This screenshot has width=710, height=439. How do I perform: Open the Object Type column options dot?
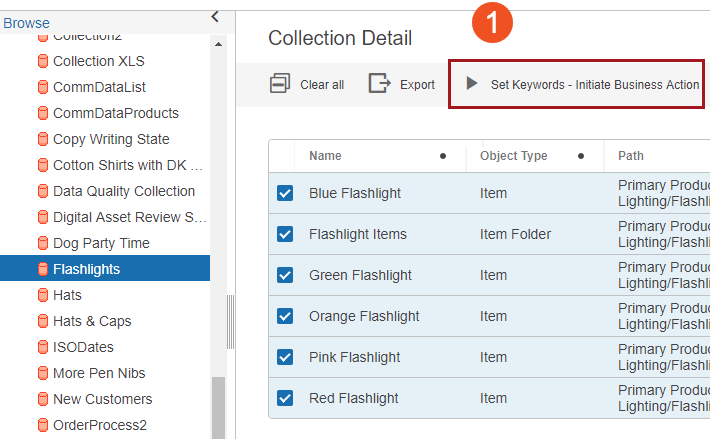click(582, 156)
